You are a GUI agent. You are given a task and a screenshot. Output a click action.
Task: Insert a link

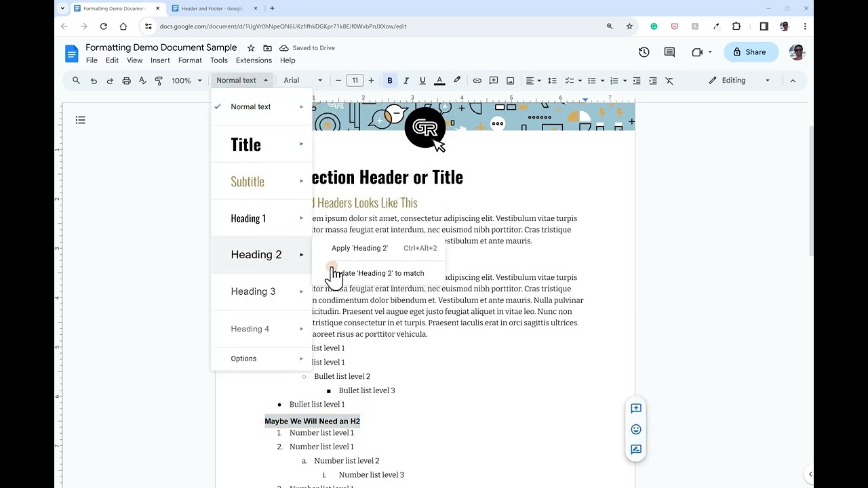click(x=477, y=81)
